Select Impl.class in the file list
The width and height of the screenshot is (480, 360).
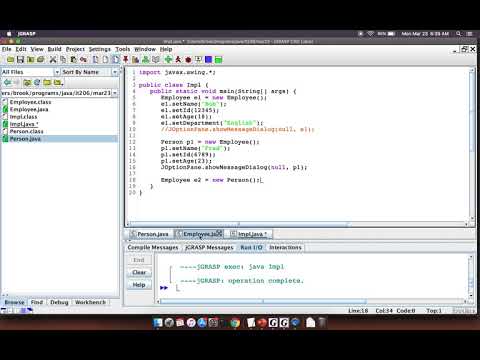coord(23,117)
